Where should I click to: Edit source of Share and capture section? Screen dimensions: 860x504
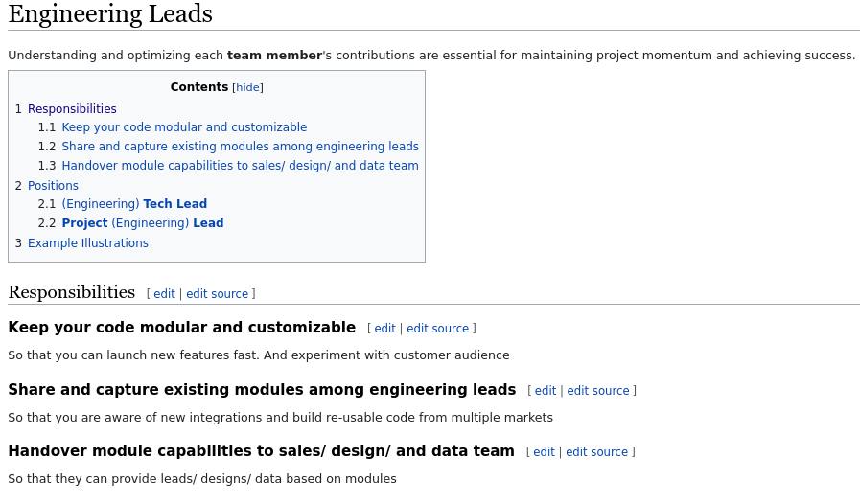pyautogui.click(x=598, y=391)
